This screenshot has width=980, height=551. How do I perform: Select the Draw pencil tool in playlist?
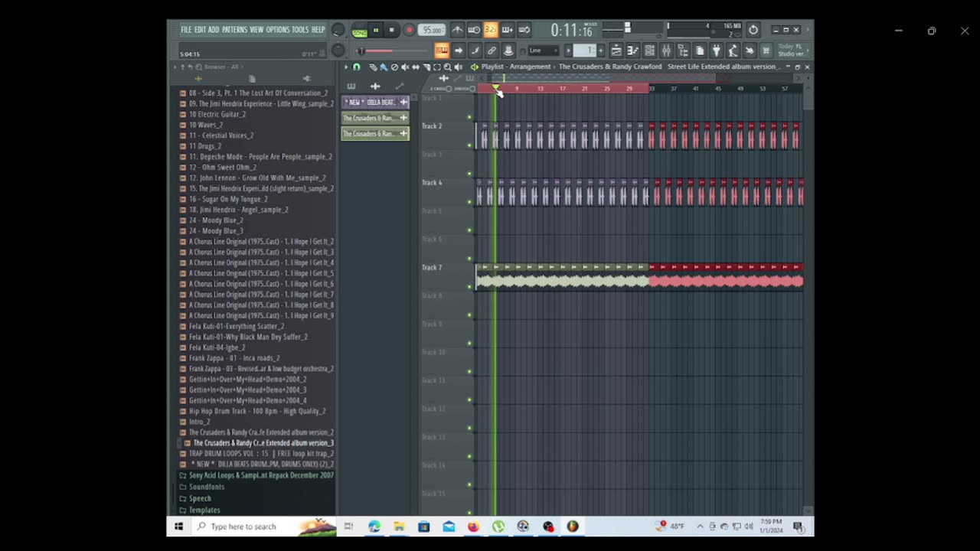coord(373,67)
